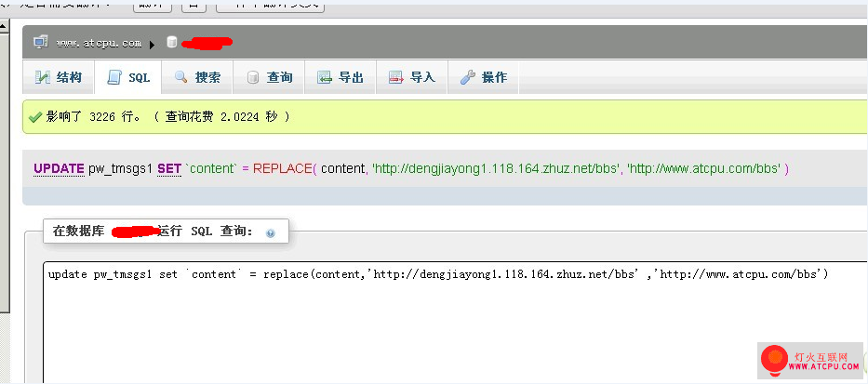Click the 'pw_tmsgs1' table name in the query
This screenshot has height=384, width=868.
tap(120, 169)
